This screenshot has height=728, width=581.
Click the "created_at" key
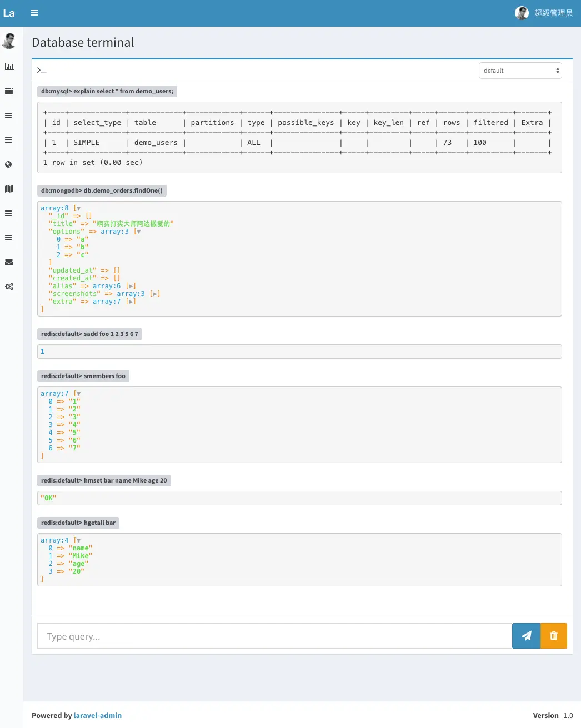coord(72,278)
